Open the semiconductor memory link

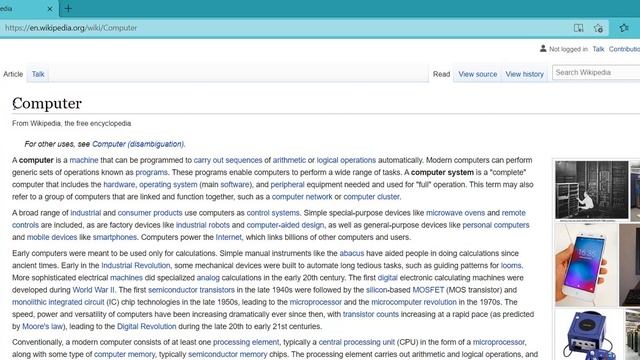click(x=227, y=355)
